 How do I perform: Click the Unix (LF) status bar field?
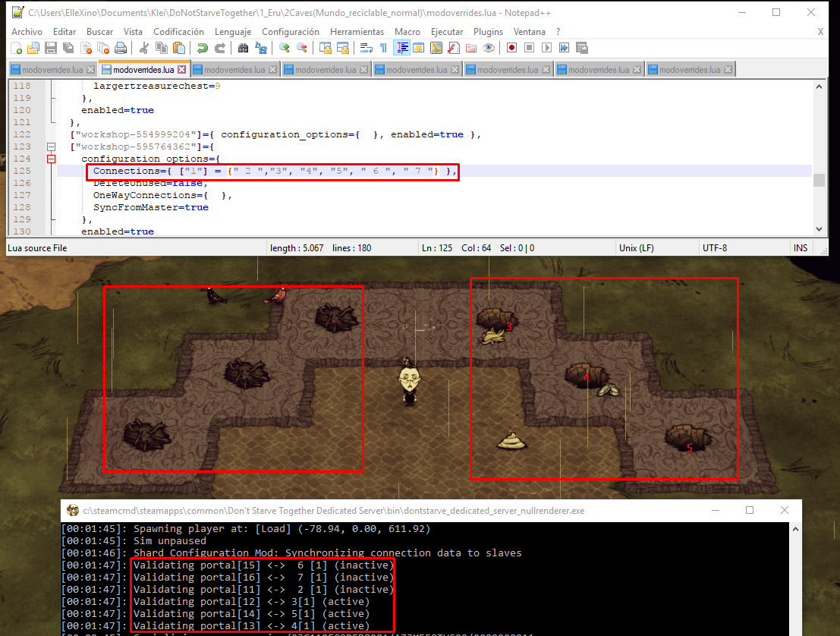pyautogui.click(x=637, y=247)
